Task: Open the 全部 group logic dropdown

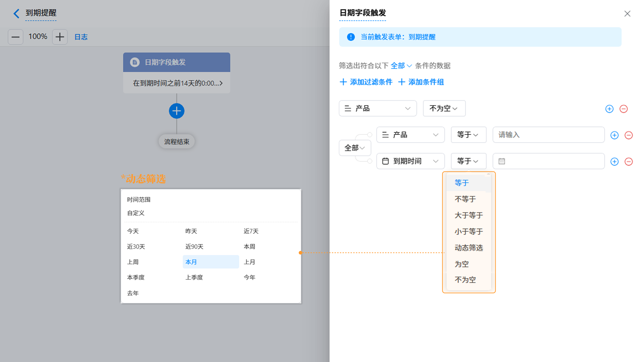Action: click(355, 148)
